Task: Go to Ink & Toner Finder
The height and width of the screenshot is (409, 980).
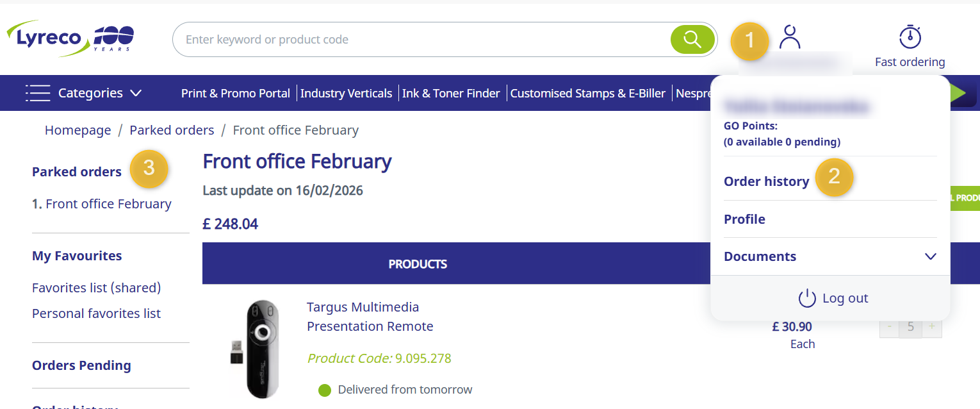Action: (451, 94)
